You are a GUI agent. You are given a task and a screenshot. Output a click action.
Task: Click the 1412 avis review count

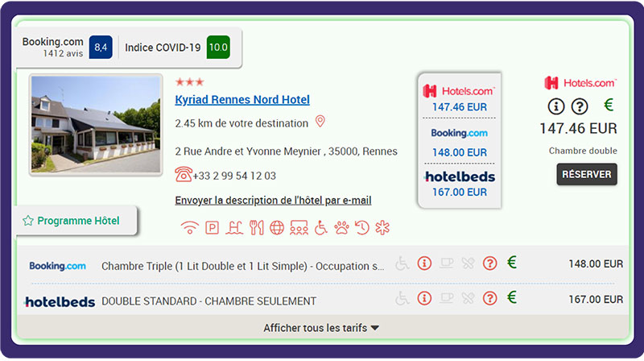point(63,53)
